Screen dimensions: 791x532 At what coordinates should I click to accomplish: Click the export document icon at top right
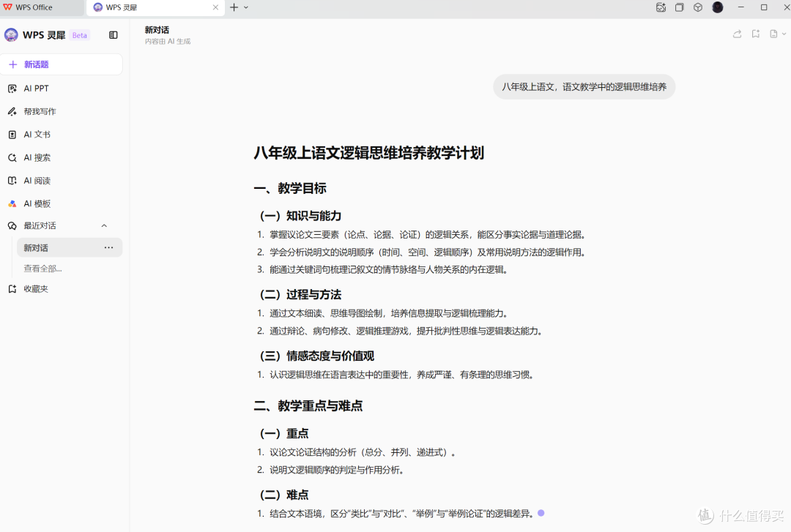click(773, 34)
